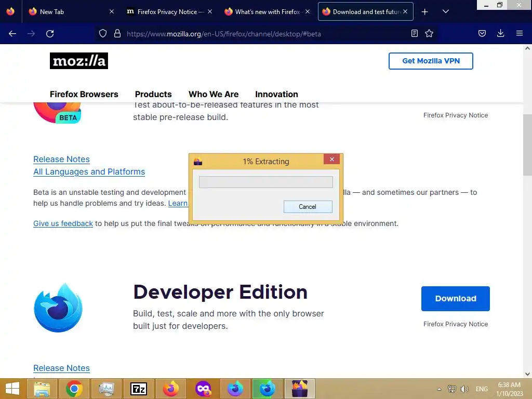Launch Google Chrome from the taskbar
532x399 pixels.
(x=74, y=389)
